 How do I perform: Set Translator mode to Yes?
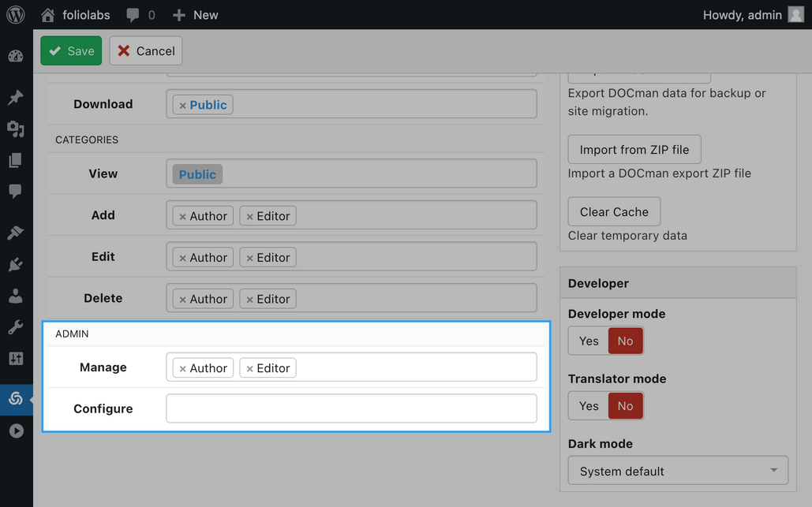(x=589, y=406)
